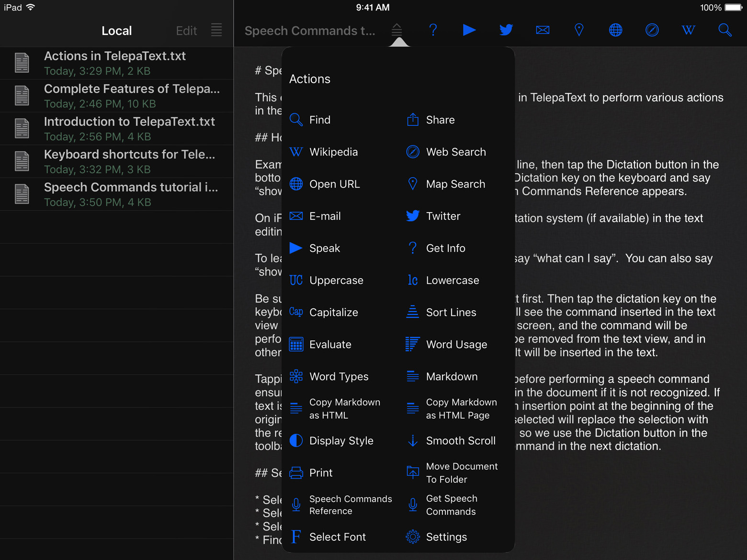Choose Copy Markdown as HTML
This screenshot has width=747, height=560.
335,408
